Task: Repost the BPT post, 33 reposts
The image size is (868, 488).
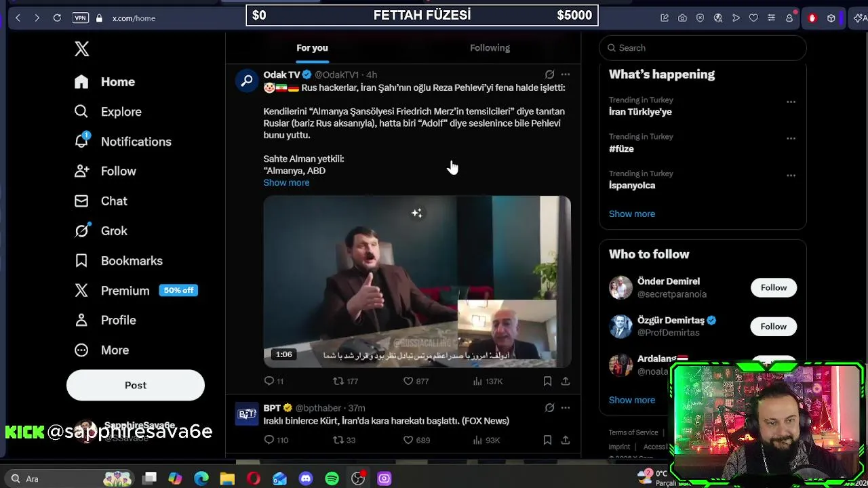Action: (344, 441)
